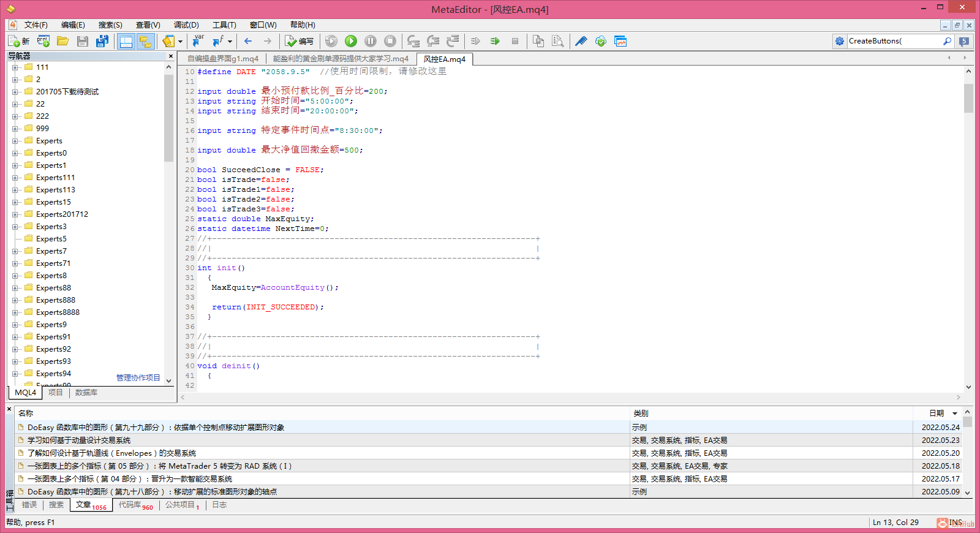Expand the Experts201712 folder
Image resolution: width=980 pixels, height=533 pixels.
[x=15, y=214]
